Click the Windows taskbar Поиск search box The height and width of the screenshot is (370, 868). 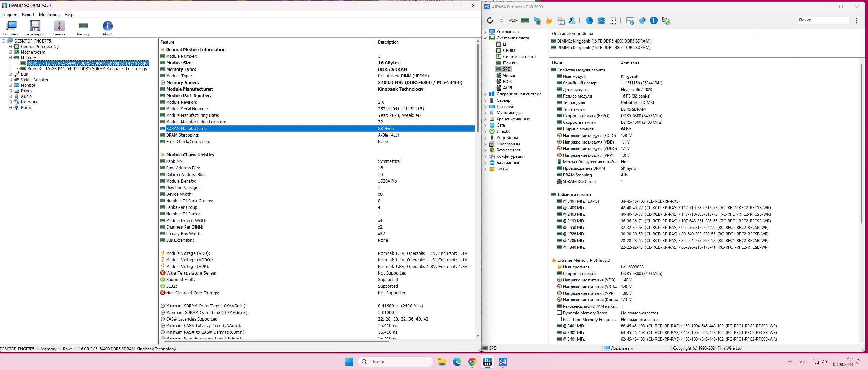(396, 362)
